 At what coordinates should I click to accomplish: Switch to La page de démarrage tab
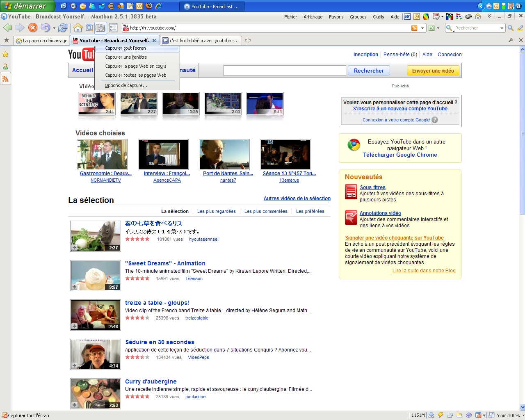[x=41, y=41]
